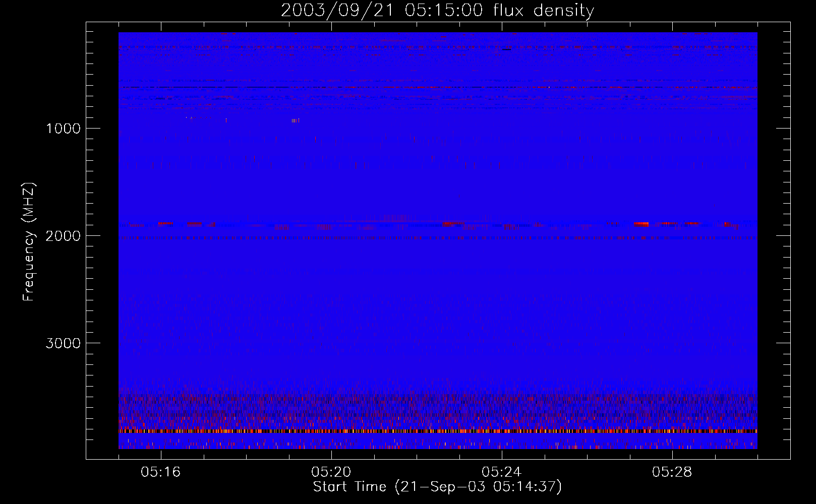Click the 2000 frequency tick label
This screenshot has height=504, width=816.
[x=63, y=236]
